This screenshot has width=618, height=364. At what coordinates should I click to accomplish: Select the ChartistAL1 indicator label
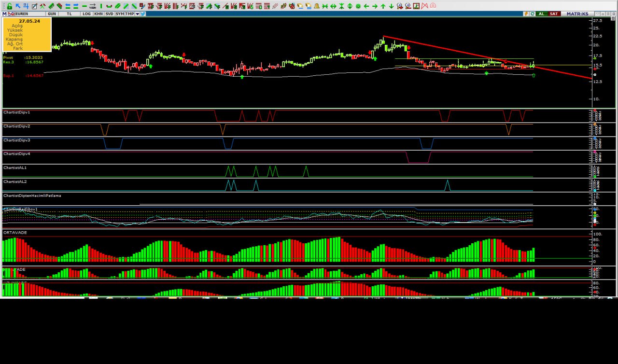click(x=15, y=168)
